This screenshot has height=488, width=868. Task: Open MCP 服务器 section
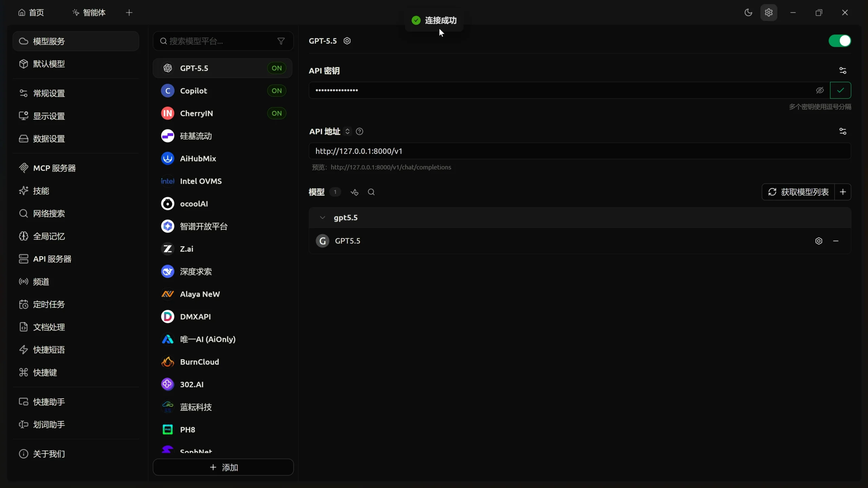(x=76, y=168)
